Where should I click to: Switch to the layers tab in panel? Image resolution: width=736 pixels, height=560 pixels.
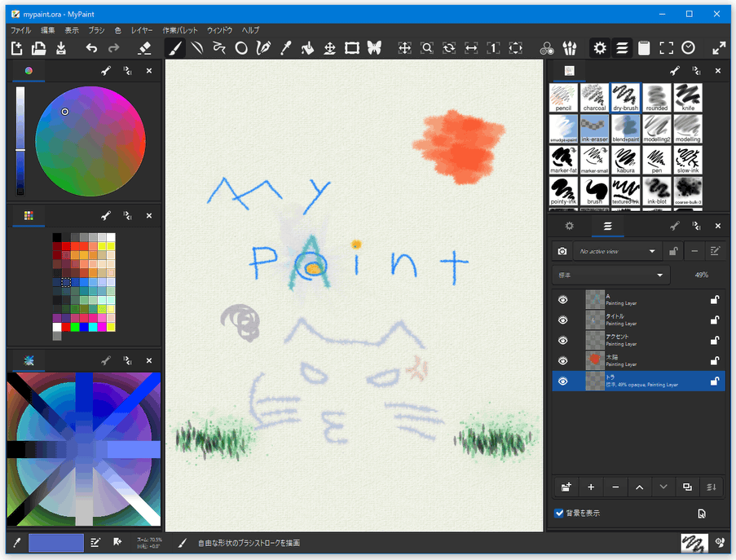(x=607, y=227)
